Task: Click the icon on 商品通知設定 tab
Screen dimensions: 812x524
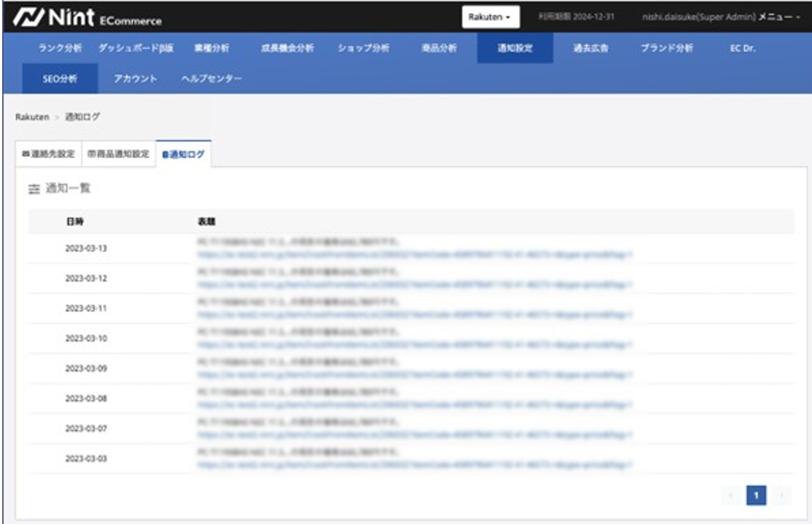Action: coord(91,154)
